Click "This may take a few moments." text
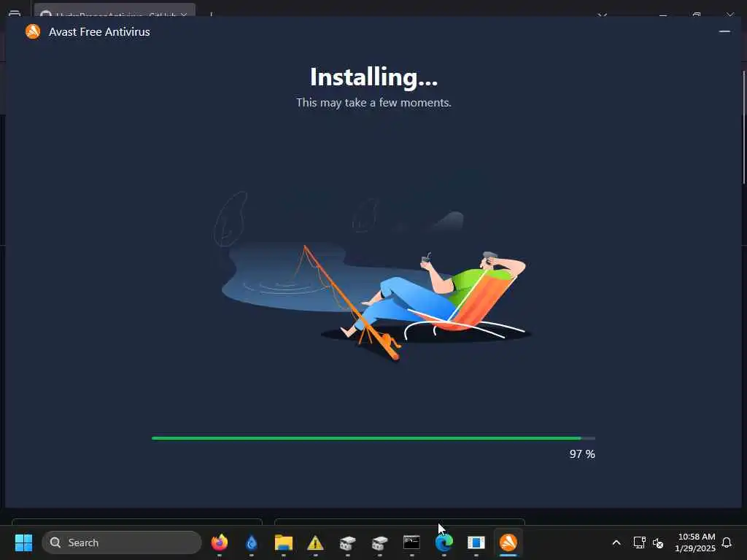Screen dimensions: 747x560 (373, 103)
